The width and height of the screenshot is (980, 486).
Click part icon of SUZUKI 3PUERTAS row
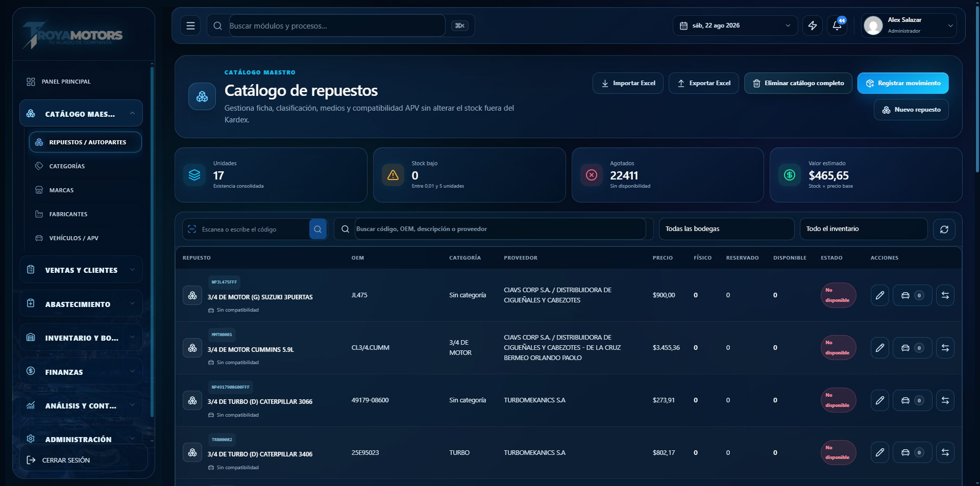pos(192,295)
